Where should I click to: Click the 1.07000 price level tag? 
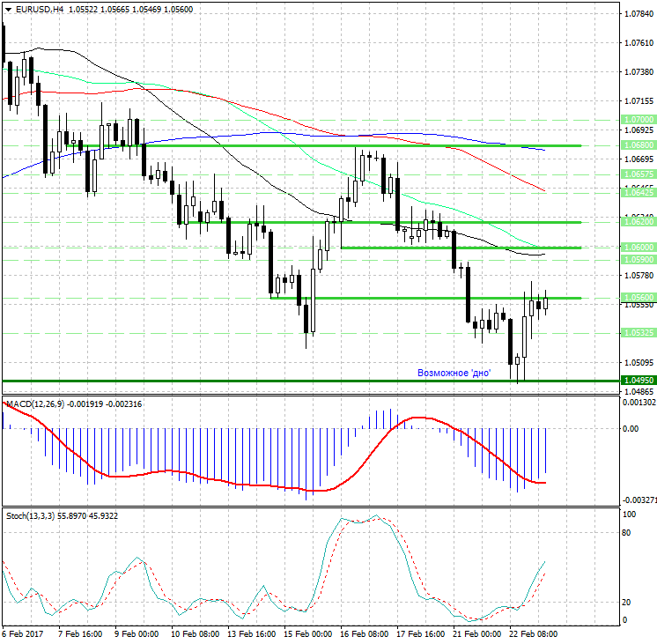click(x=637, y=118)
